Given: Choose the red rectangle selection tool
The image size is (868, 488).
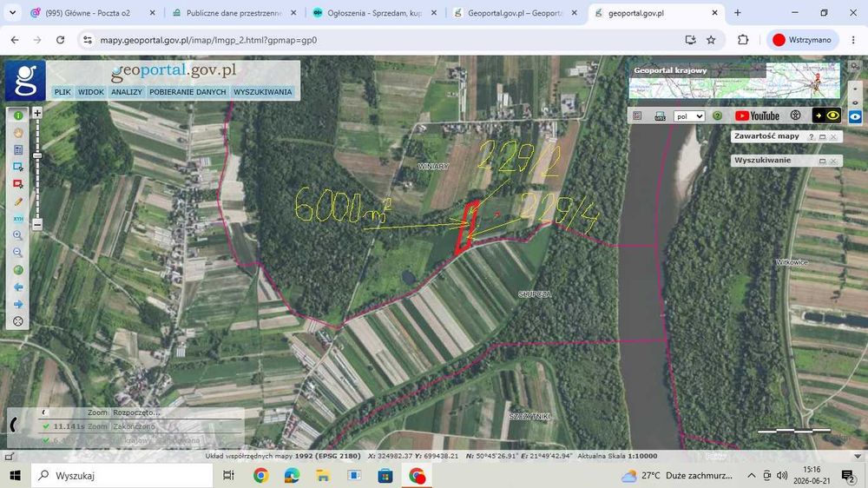Looking at the screenshot, I should pyautogui.click(x=18, y=184).
